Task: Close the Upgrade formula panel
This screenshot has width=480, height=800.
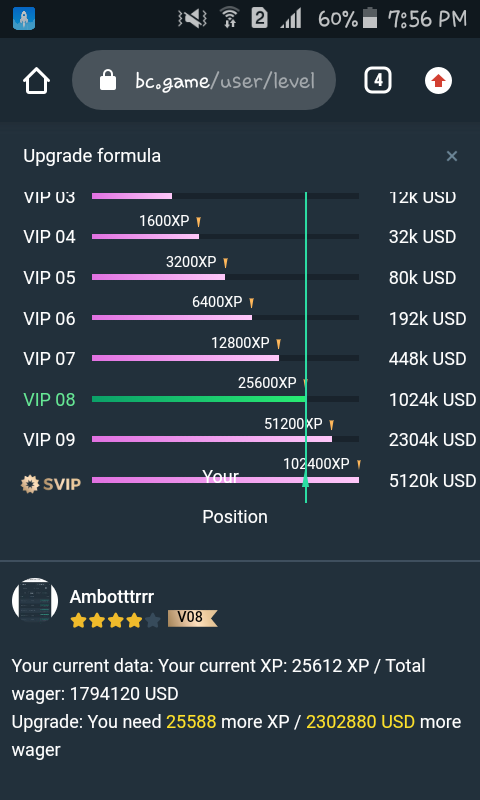Action: pyautogui.click(x=451, y=156)
